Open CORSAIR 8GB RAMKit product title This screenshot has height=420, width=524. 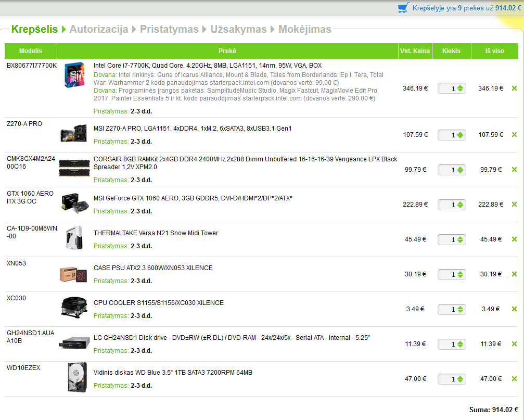(x=245, y=163)
